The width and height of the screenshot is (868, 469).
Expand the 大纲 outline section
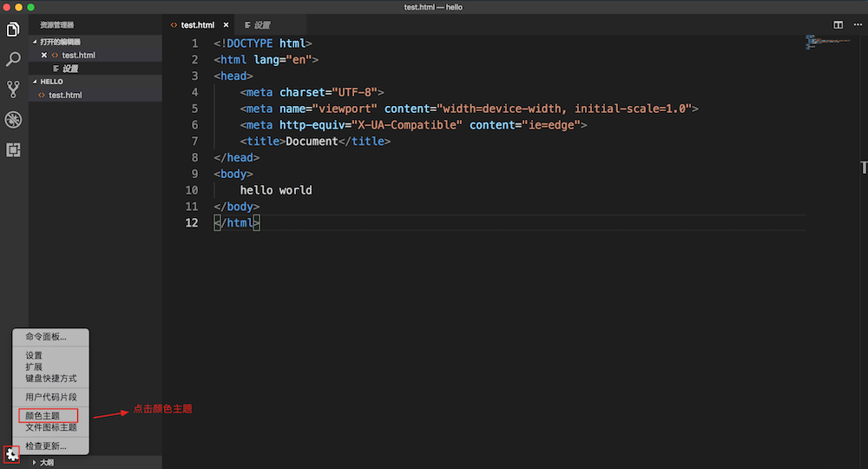(35, 463)
